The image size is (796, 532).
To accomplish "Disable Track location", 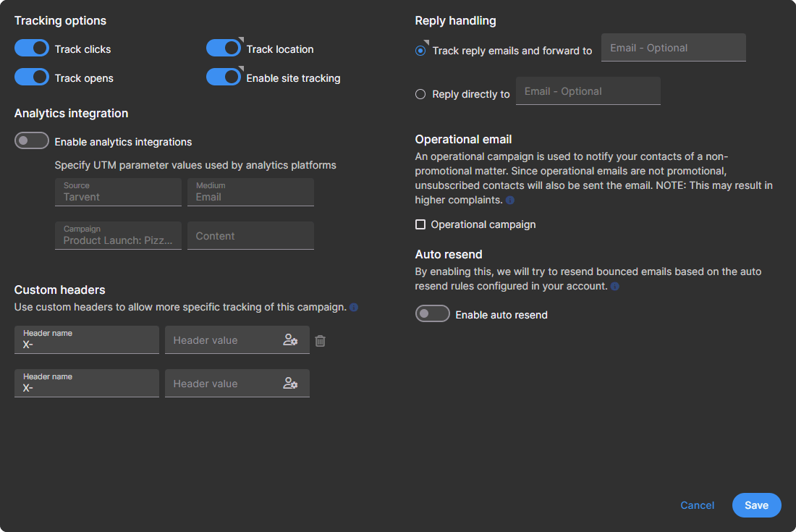I will pos(224,48).
